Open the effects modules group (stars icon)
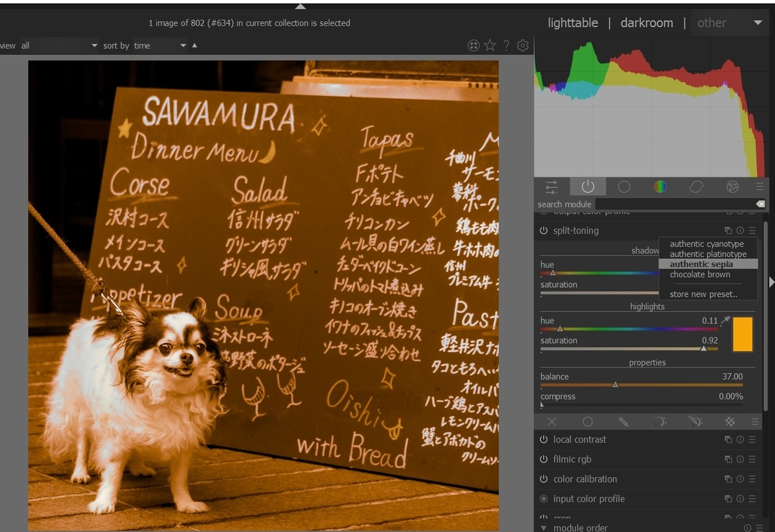This screenshot has height=532, width=775. point(732,187)
